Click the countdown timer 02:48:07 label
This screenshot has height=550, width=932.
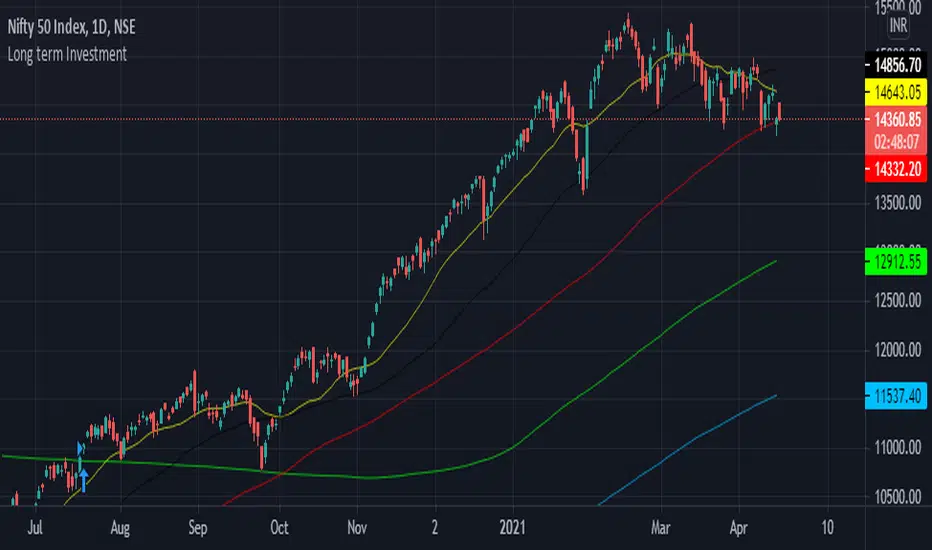coord(896,143)
